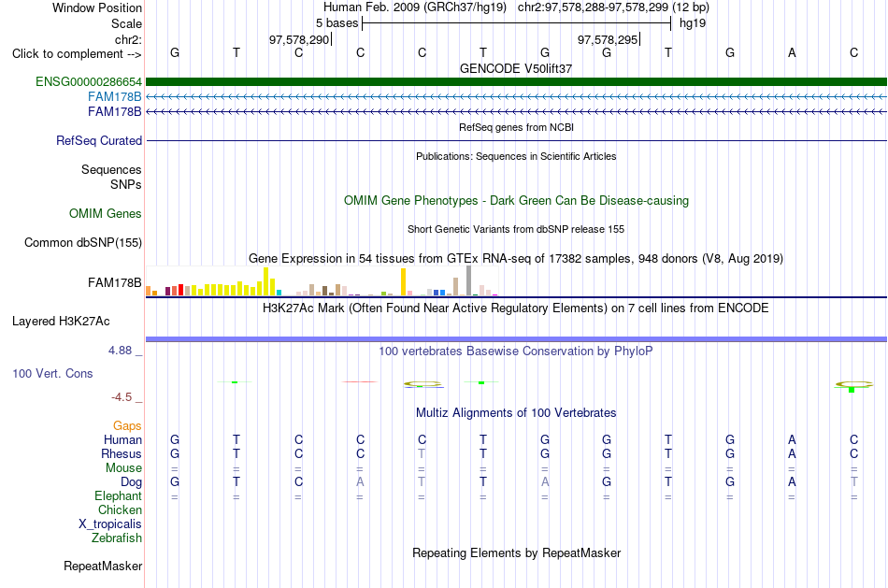The height and width of the screenshot is (588, 888).
Task: Click the Chicken alignment row label
Action: (x=120, y=509)
